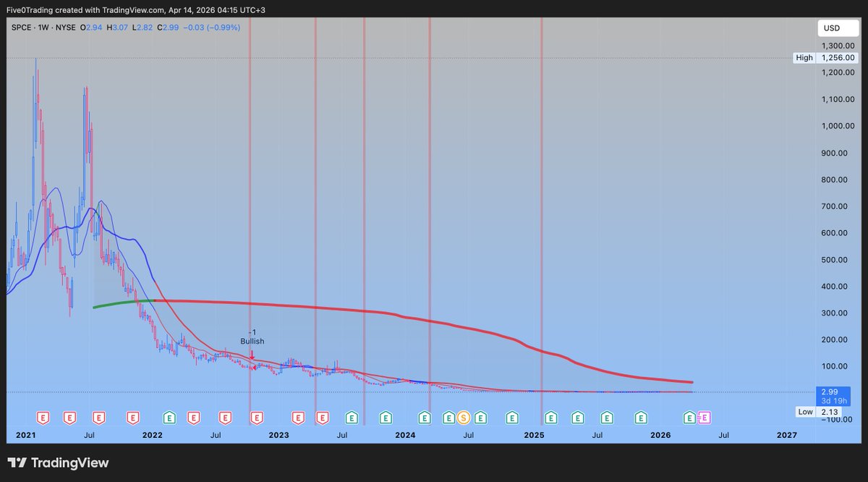Click the TradingView logo at bottom left
This screenshot has width=868, height=482.
pos(57,462)
